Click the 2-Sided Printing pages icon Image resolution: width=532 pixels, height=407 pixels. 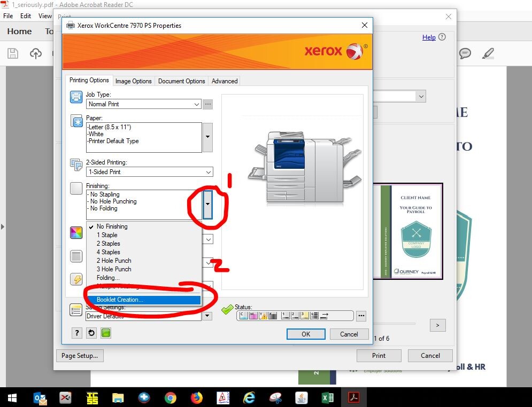tap(76, 165)
